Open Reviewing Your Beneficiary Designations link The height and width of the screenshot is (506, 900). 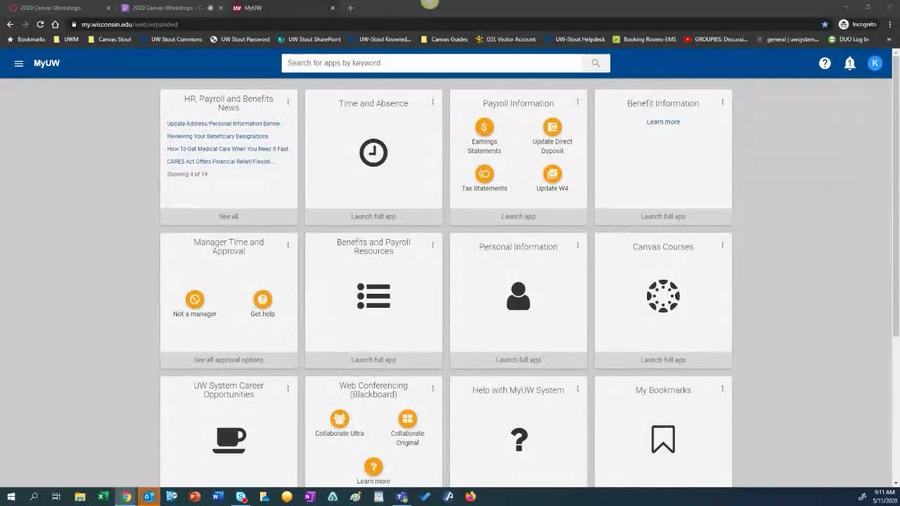coord(218,136)
